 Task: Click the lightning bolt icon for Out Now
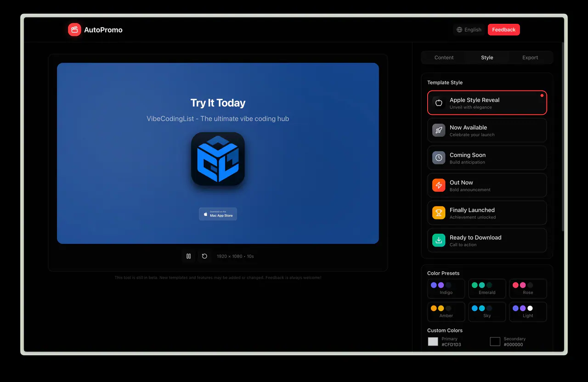pyautogui.click(x=439, y=185)
